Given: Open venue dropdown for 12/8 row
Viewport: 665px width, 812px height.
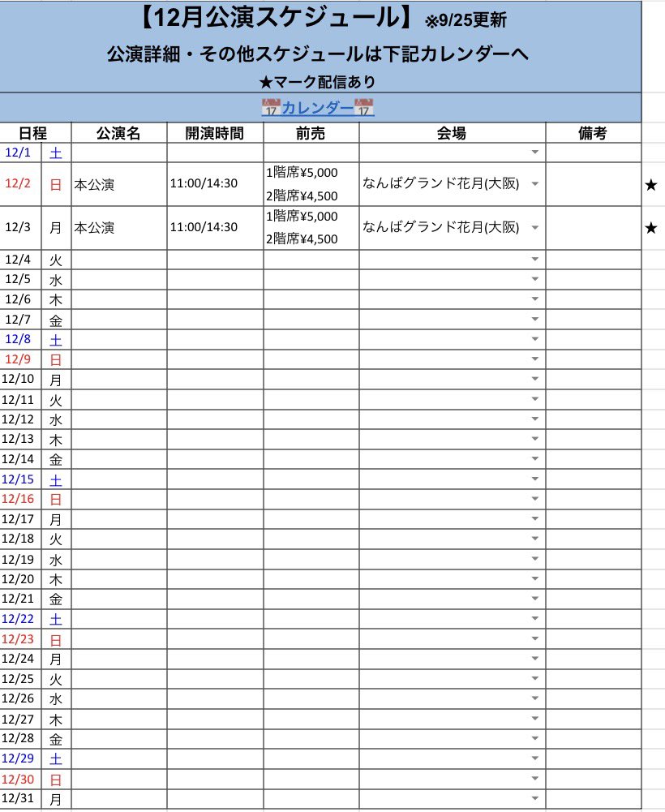Looking at the screenshot, I should coord(535,339).
